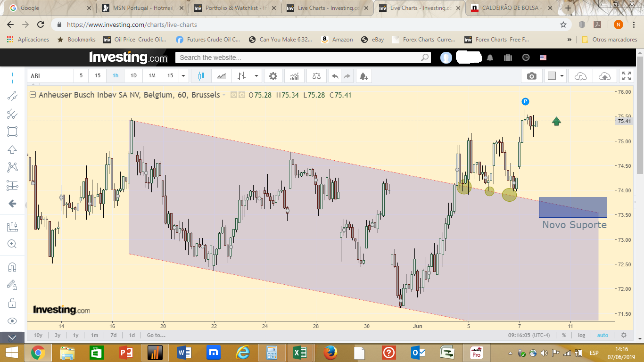Open chart settings gear in bottom bar
644x362 pixels.
click(x=624, y=335)
